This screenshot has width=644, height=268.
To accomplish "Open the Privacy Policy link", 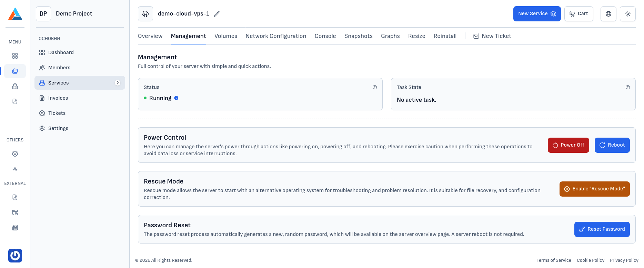I will click(x=624, y=260).
